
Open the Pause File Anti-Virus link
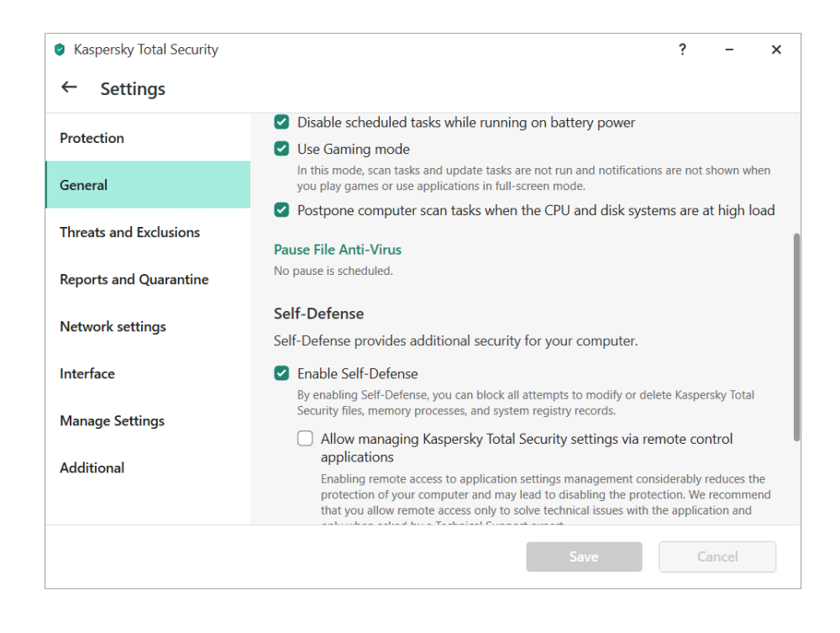click(x=338, y=250)
